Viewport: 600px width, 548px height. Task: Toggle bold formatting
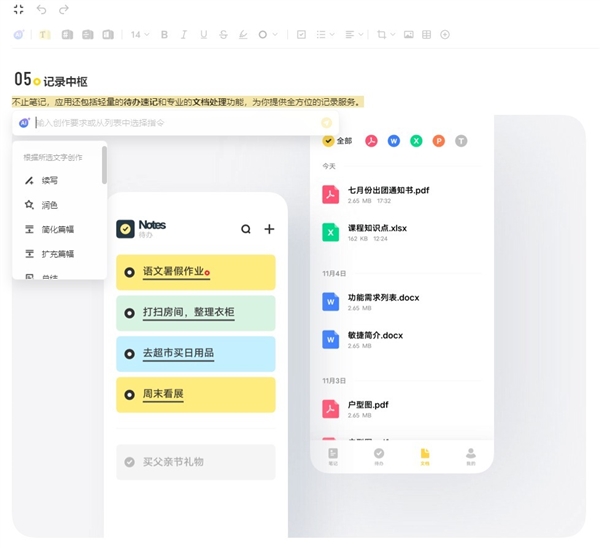[x=162, y=34]
